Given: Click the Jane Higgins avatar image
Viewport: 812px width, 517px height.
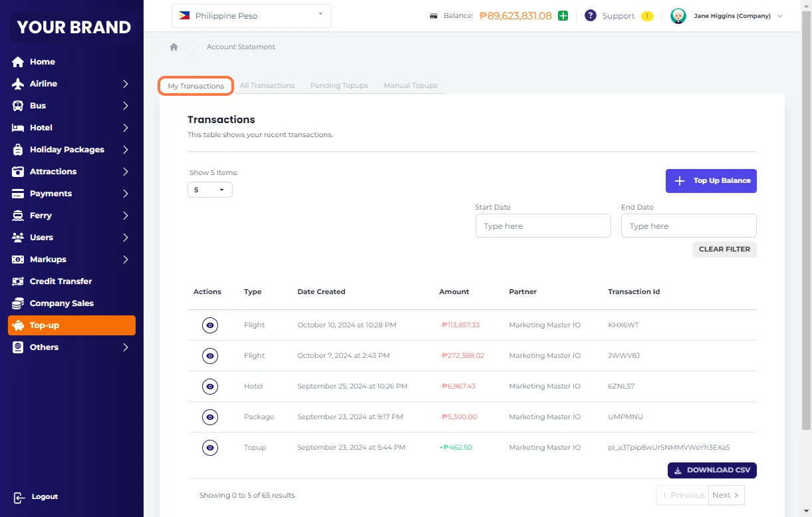Looking at the screenshot, I should (x=678, y=16).
